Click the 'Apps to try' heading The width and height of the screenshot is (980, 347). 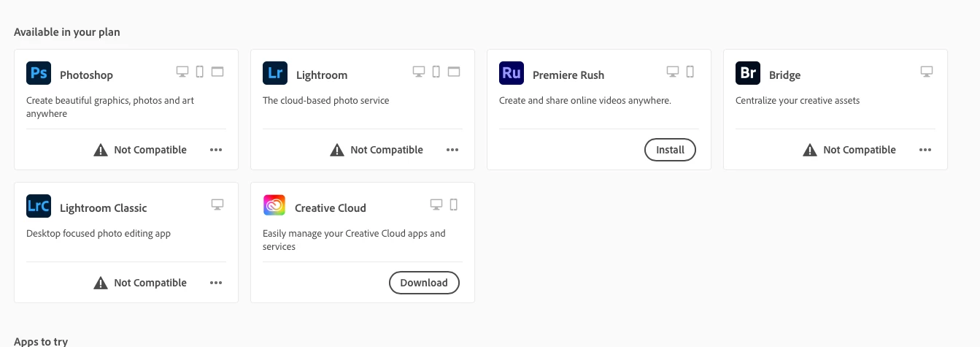[41, 342]
